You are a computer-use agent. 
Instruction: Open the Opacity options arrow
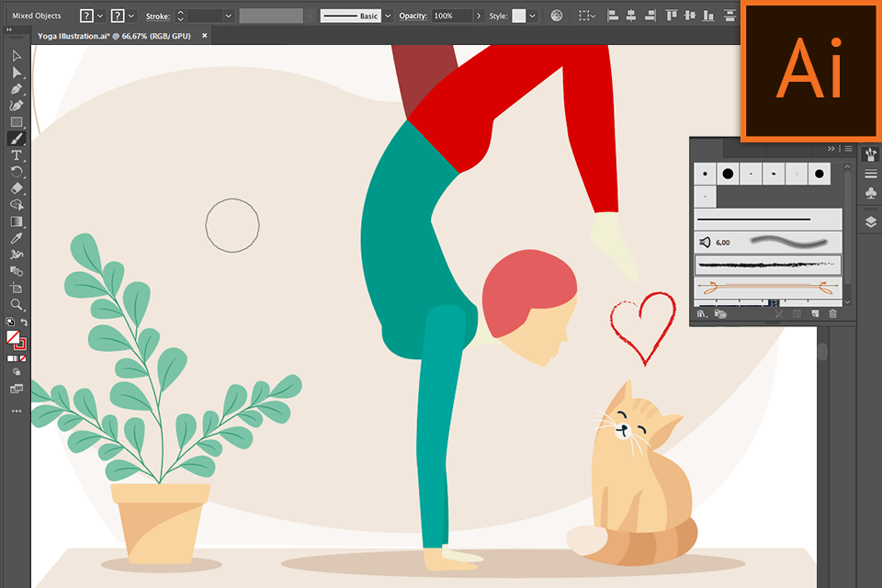[480, 15]
